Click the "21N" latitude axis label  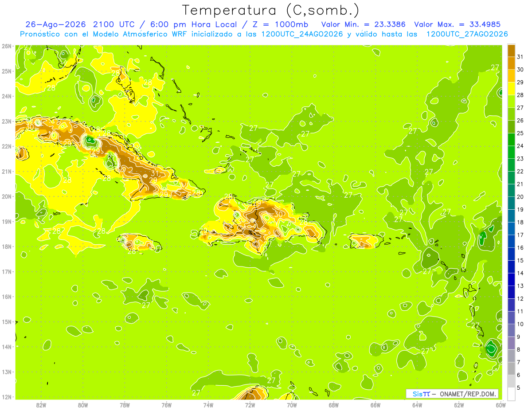click(7, 171)
